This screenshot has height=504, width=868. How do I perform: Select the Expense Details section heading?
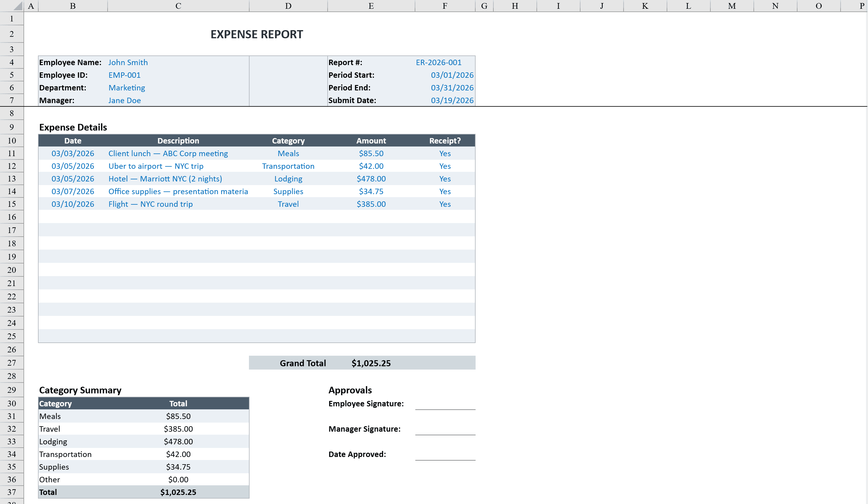[x=73, y=127]
